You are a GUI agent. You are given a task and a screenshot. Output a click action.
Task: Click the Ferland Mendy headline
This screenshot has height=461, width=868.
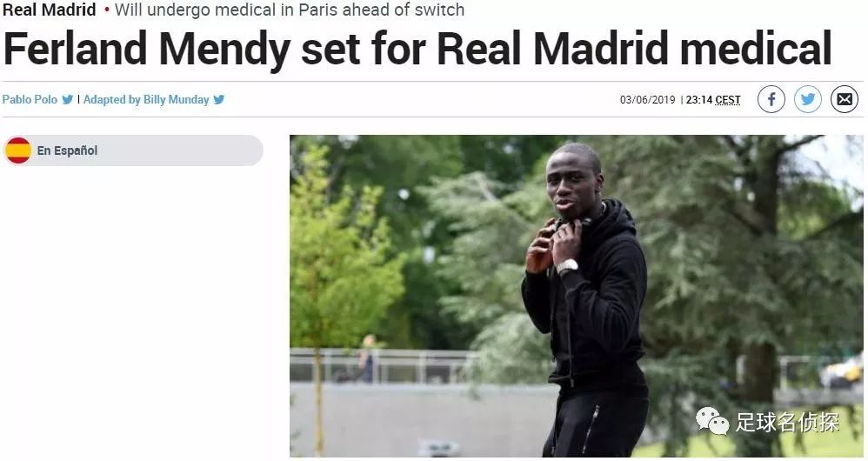pos(417,50)
